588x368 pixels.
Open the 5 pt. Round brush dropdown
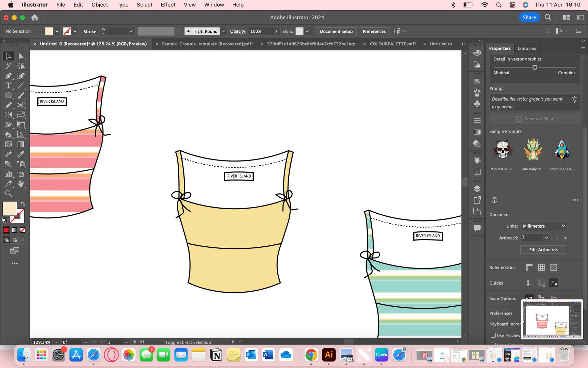tap(224, 31)
